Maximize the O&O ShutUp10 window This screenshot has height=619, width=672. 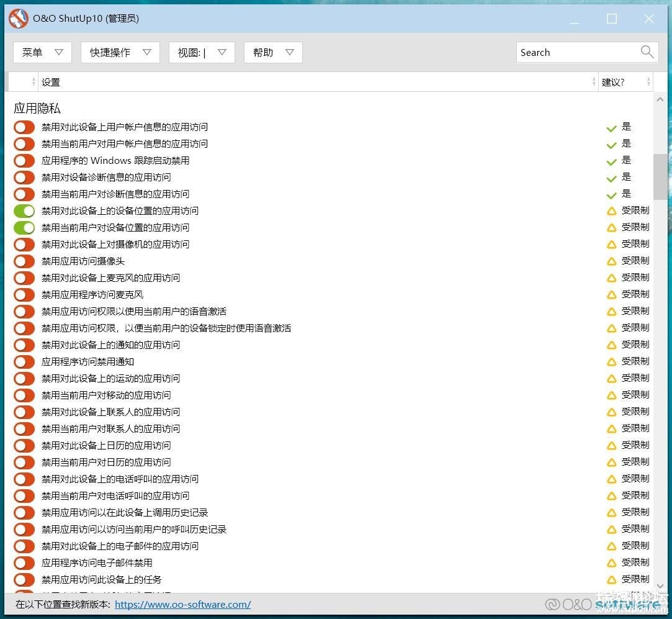pyautogui.click(x=612, y=19)
